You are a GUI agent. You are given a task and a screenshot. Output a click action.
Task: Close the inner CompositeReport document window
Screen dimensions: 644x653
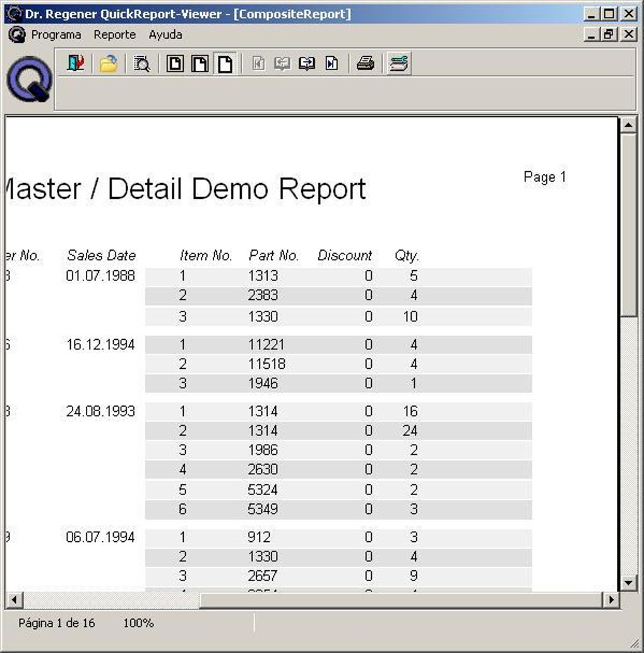point(629,34)
